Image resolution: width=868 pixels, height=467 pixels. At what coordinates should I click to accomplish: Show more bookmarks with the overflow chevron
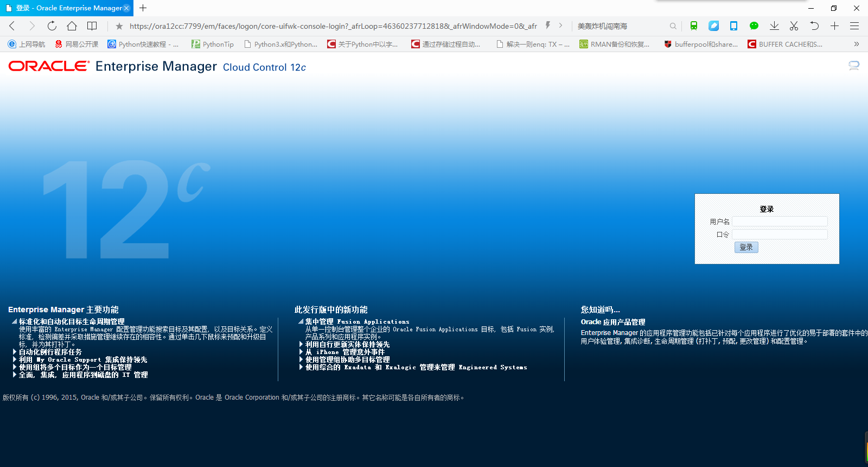pos(857,44)
